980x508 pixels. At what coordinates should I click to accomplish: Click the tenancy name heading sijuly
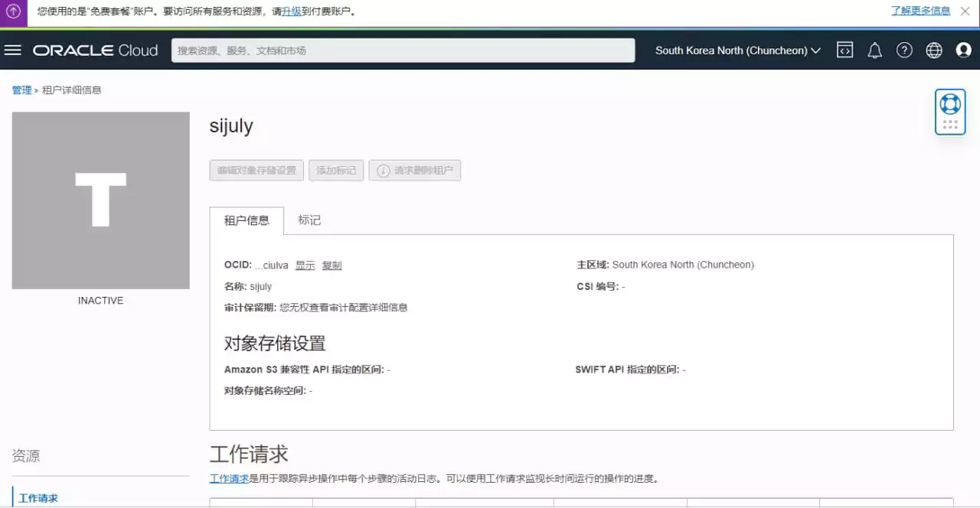pyautogui.click(x=231, y=126)
